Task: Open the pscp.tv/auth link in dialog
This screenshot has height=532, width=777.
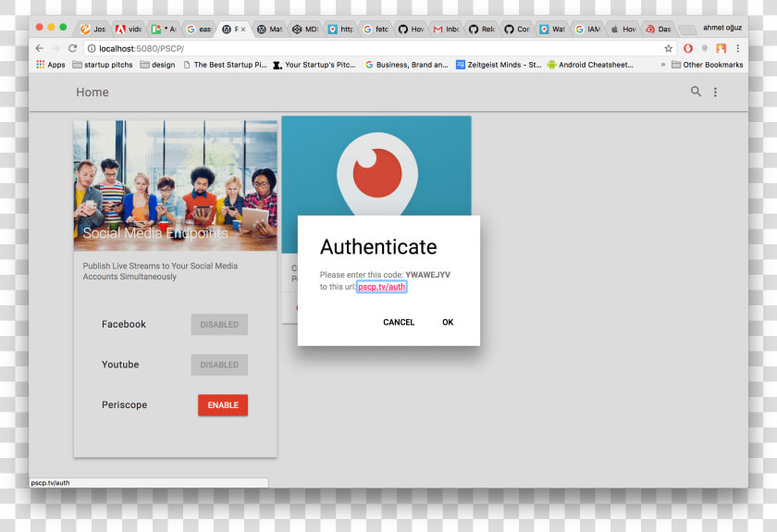Action: coord(381,287)
